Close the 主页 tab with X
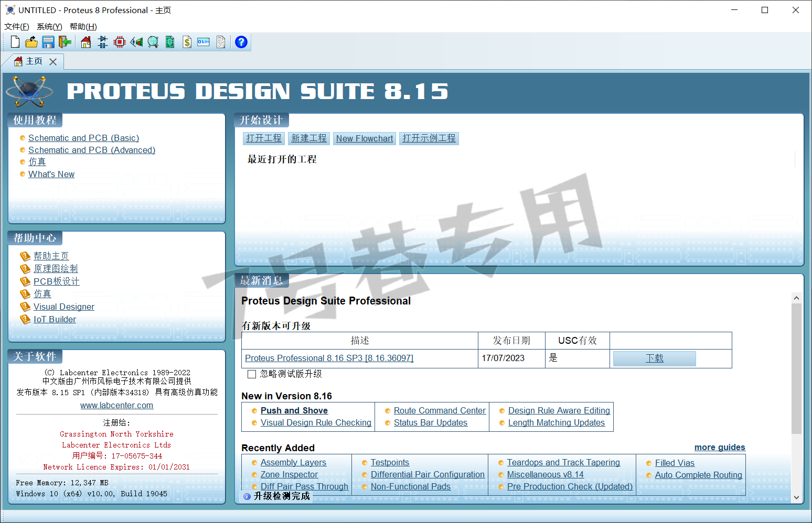Image resolution: width=812 pixels, height=523 pixels. (53, 62)
